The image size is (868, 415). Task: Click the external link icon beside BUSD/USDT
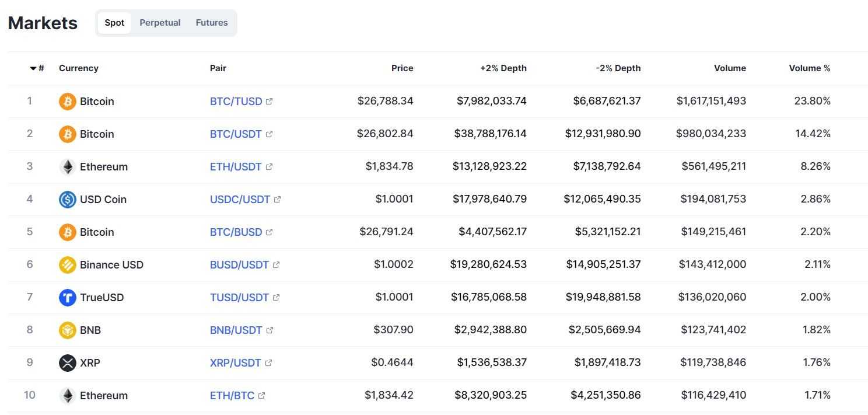276,264
